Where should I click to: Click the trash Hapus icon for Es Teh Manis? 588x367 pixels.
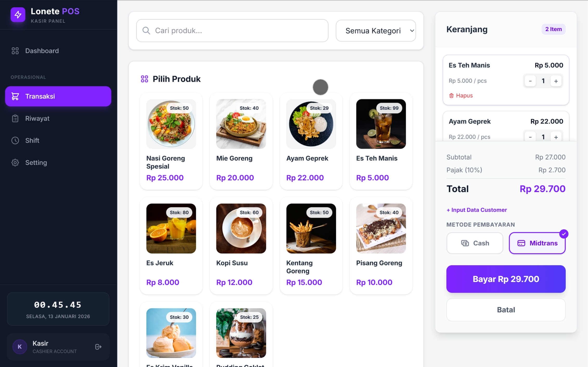(451, 96)
